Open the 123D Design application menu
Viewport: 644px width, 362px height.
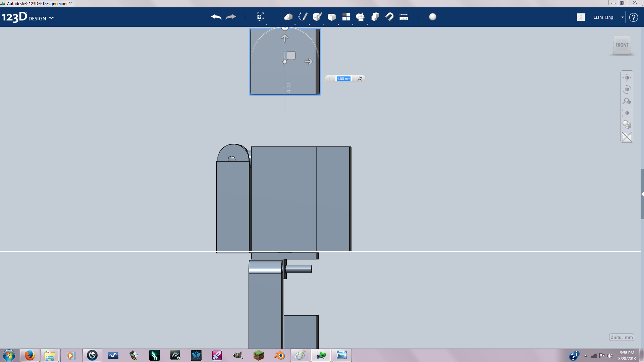[28, 17]
